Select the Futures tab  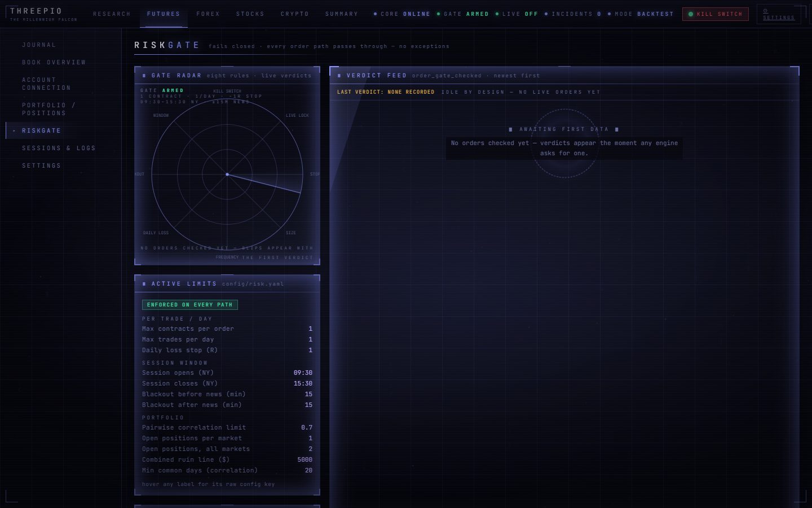click(164, 14)
